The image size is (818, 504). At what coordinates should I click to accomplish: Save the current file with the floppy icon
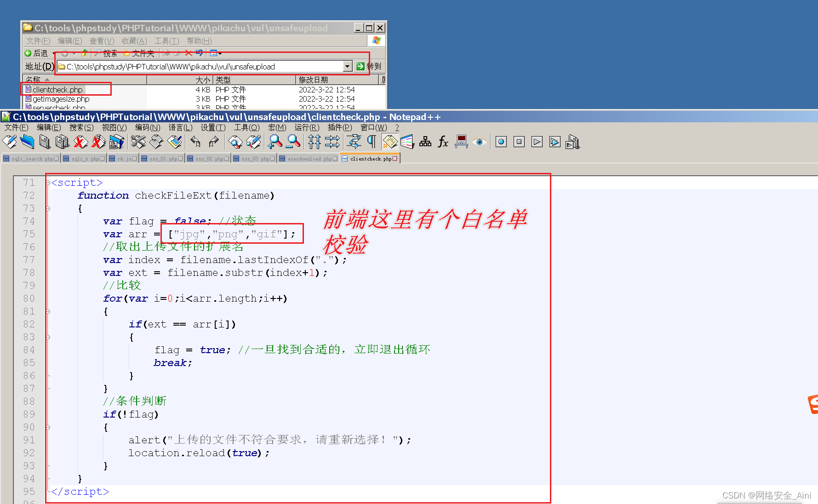(x=45, y=142)
